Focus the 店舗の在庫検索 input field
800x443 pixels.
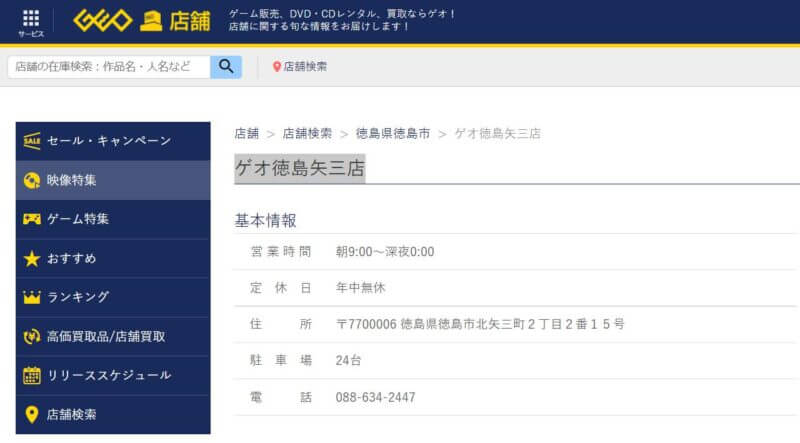click(x=109, y=67)
